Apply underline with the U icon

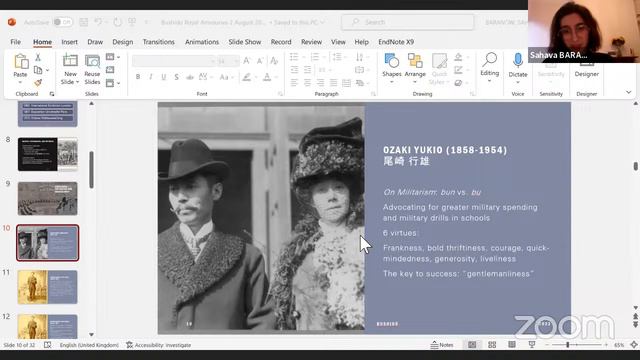[164, 77]
